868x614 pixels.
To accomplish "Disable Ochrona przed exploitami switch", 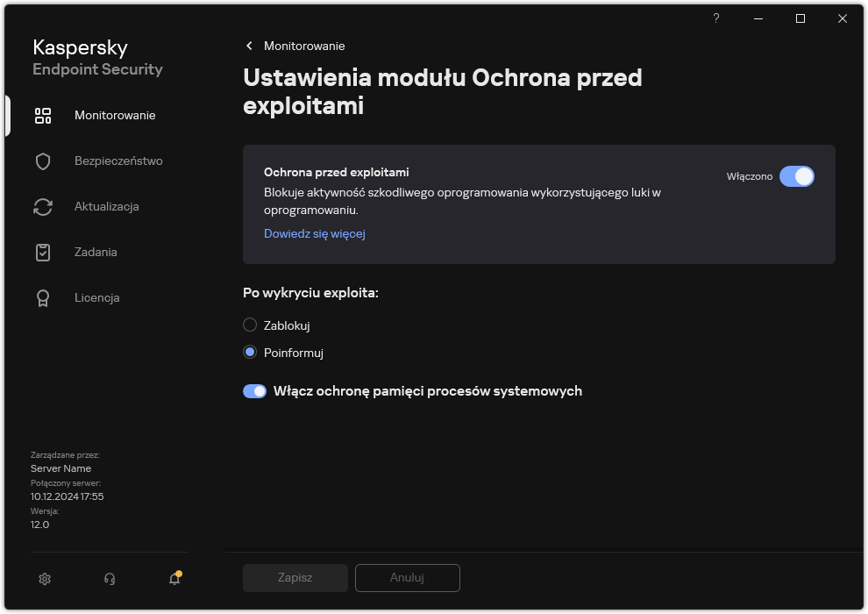I will point(798,176).
